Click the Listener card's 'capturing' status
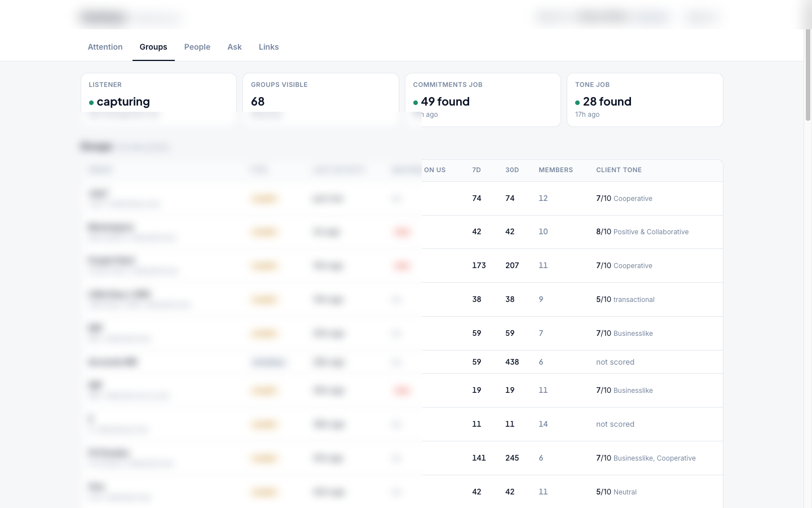 [120, 102]
